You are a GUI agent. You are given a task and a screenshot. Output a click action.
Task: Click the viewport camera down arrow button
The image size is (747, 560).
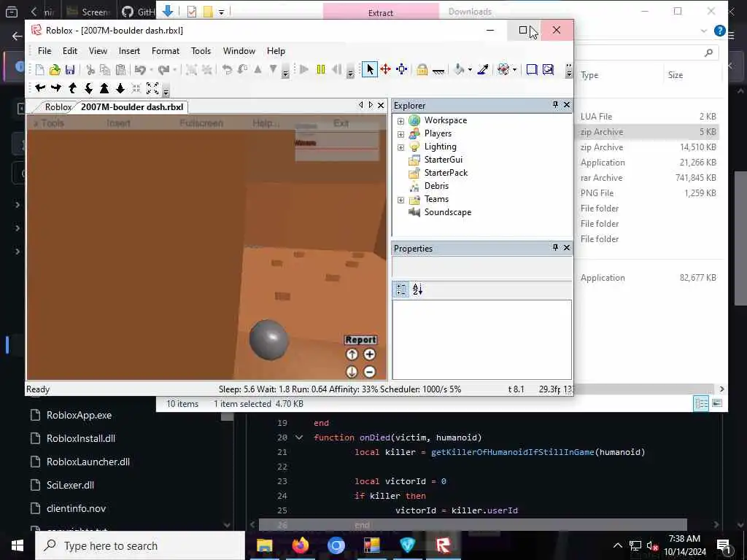coord(352,372)
